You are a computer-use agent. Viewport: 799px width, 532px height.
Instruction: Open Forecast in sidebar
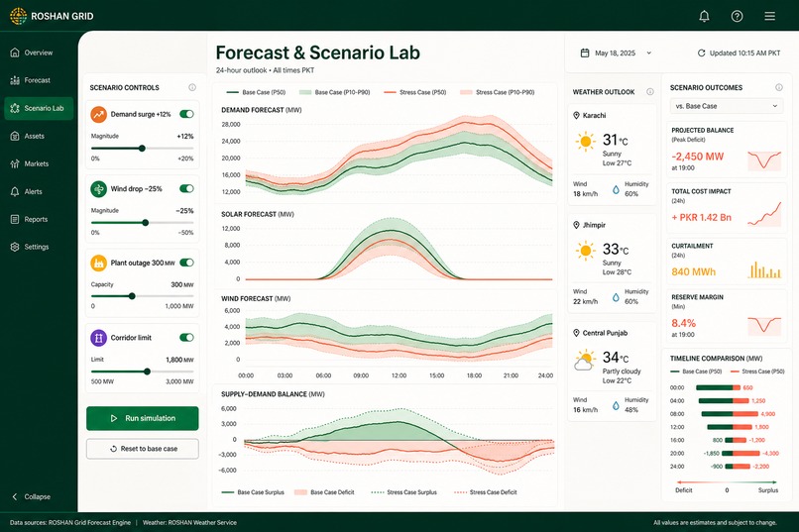(39, 80)
